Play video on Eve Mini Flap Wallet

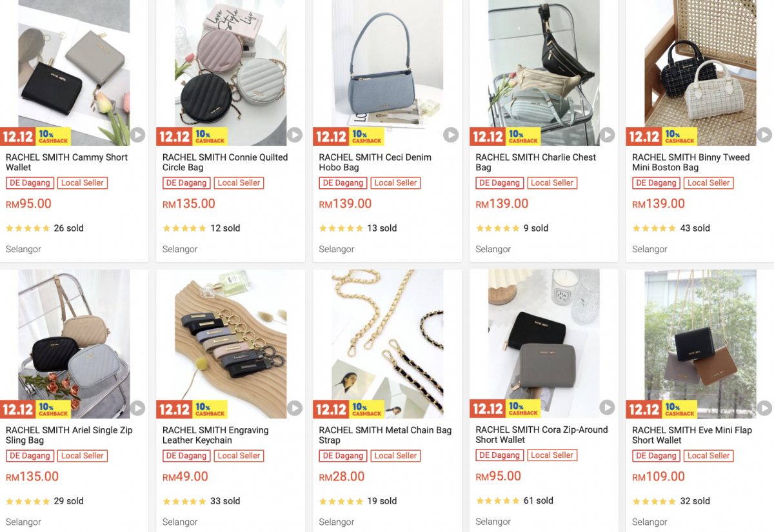point(764,408)
